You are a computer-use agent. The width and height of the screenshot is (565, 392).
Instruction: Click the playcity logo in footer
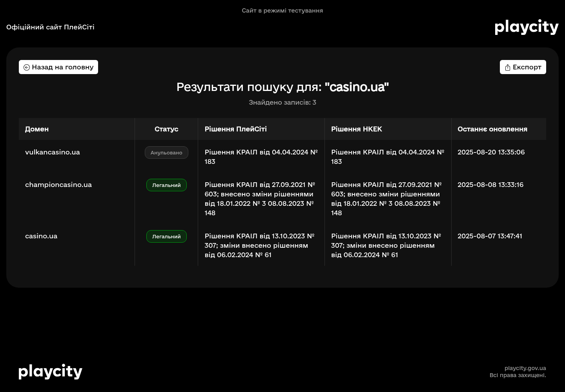point(50,372)
